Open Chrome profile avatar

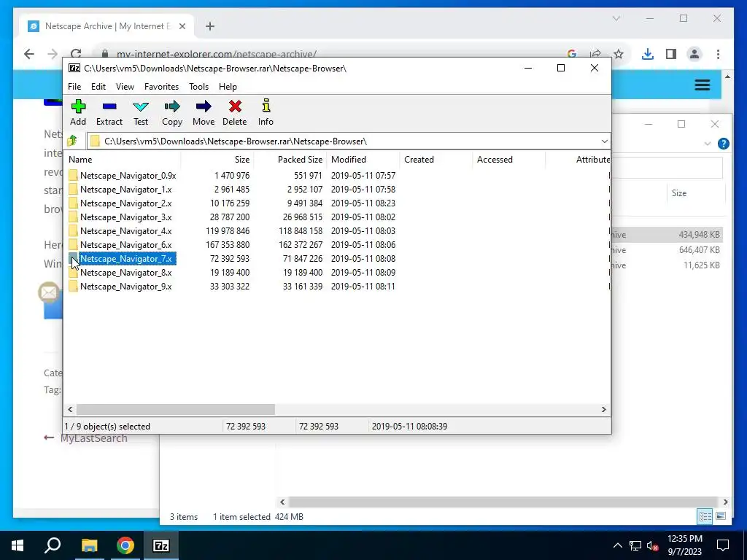coord(694,54)
